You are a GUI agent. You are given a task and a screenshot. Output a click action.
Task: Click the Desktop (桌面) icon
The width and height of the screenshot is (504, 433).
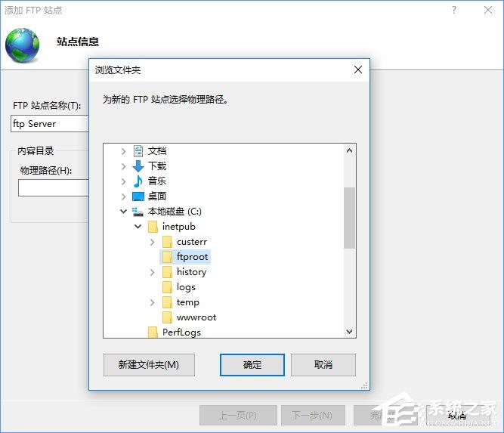click(x=138, y=196)
